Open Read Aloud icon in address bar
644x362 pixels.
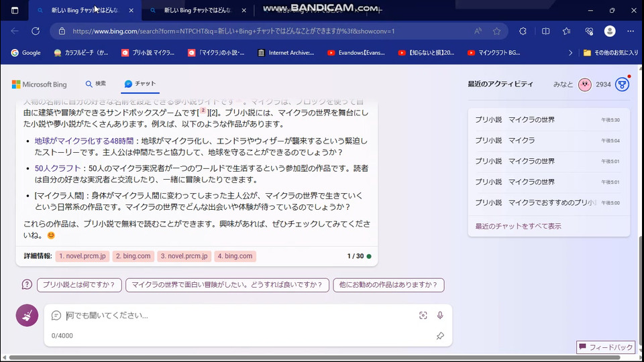point(478,32)
